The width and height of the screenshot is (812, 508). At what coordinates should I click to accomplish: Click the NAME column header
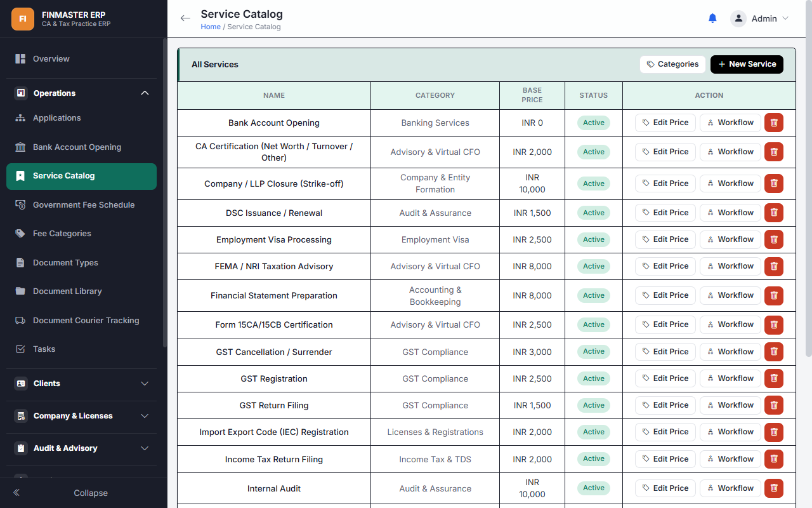tap(274, 95)
